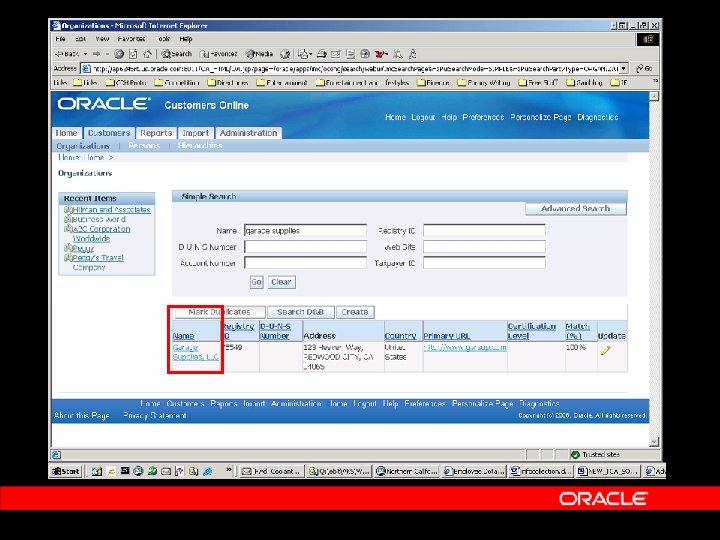Screen dimensions: 720x540
Task: Click the Advanced Search button
Action: 575,208
